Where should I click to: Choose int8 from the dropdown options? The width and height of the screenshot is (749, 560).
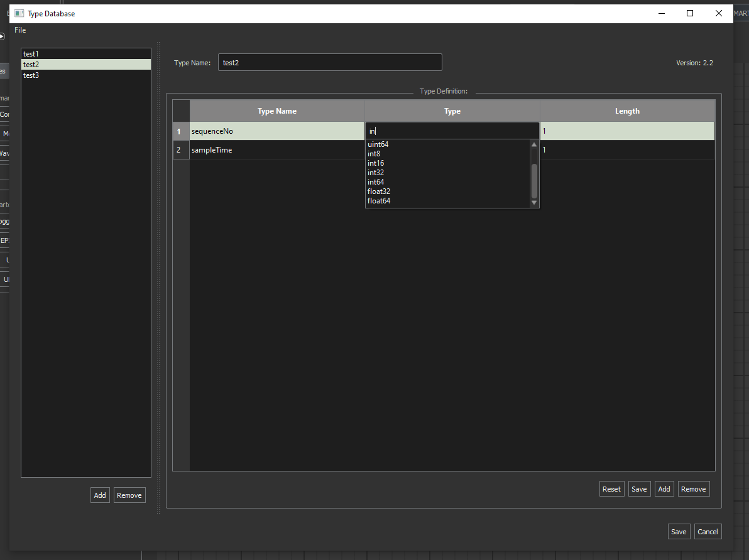[x=374, y=154]
